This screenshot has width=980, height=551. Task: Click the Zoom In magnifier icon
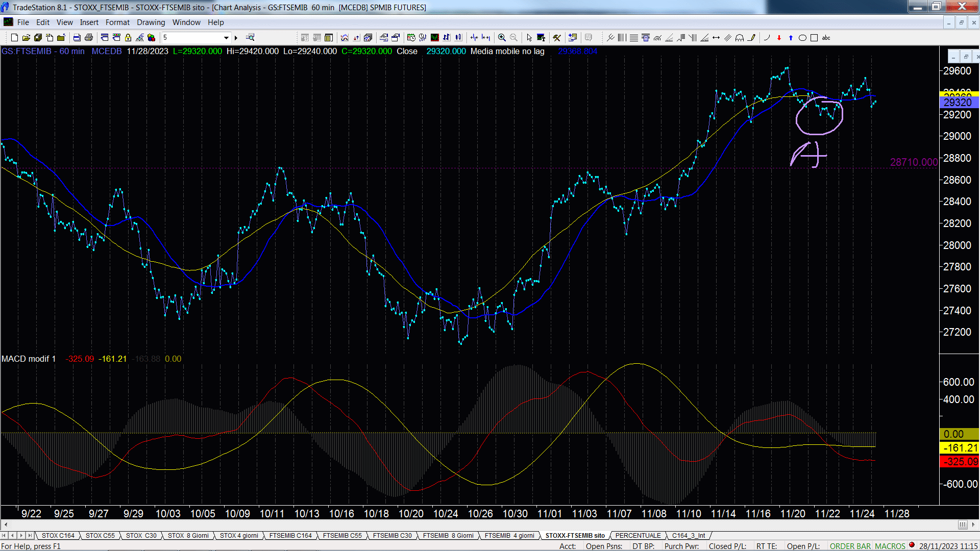click(x=502, y=38)
